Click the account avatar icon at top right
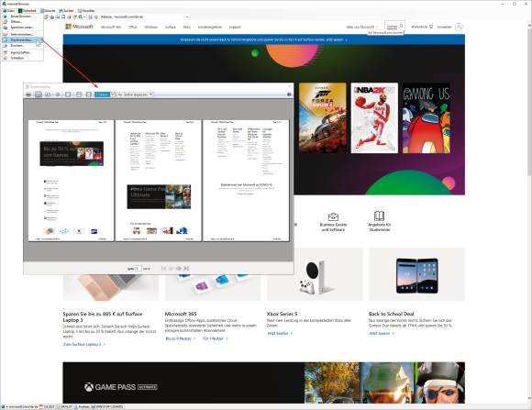Viewport: 532px width, 410px height. (459, 27)
